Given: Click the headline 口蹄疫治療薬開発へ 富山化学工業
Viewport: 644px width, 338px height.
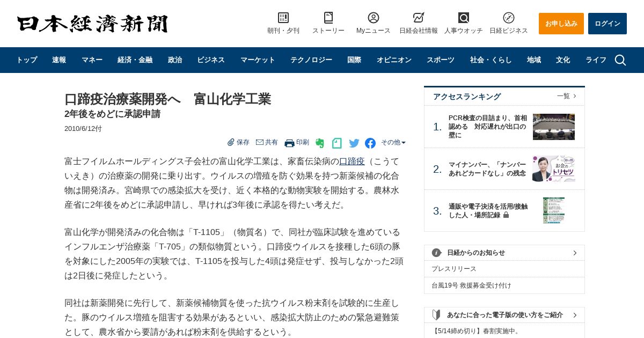Looking at the screenshot, I should [168, 99].
